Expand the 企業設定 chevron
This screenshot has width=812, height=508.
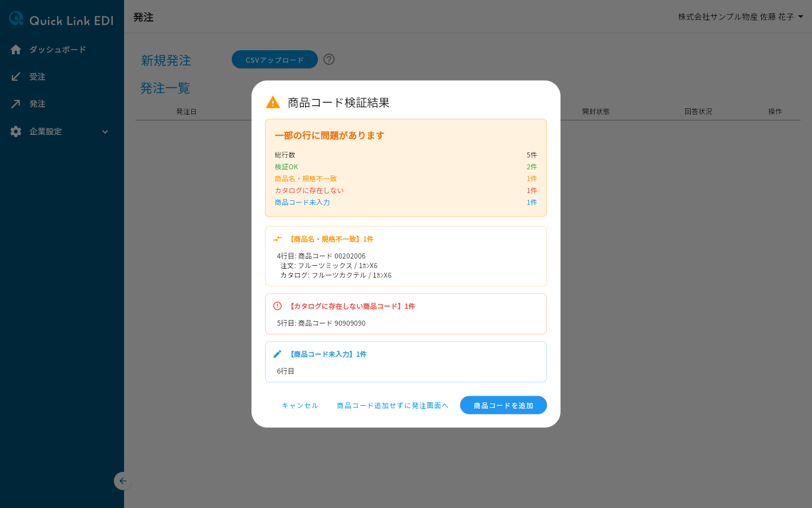tap(105, 132)
